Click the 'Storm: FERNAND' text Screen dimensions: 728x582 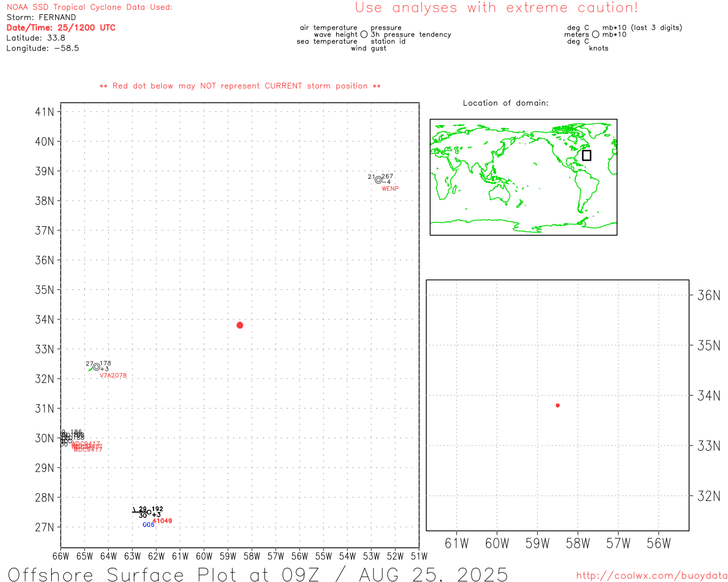(x=41, y=17)
